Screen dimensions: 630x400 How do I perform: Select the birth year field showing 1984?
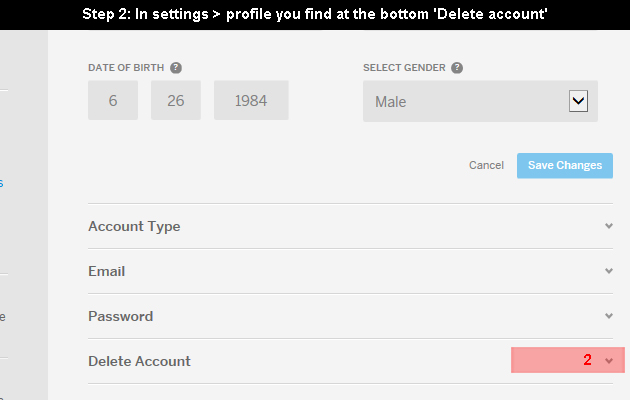(251, 100)
